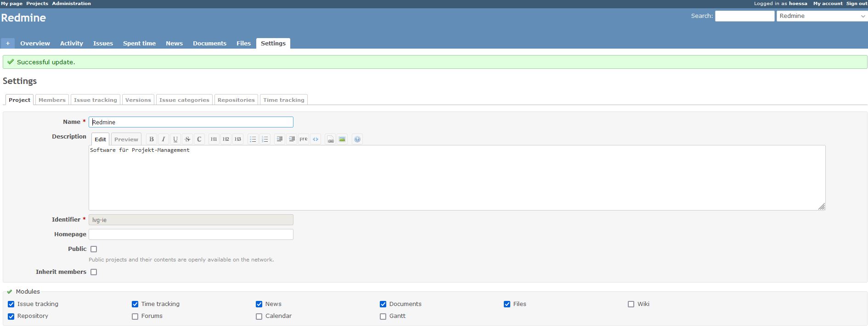Disable the Time tracking module
Viewport: 868px width, 328px height.
click(135, 304)
